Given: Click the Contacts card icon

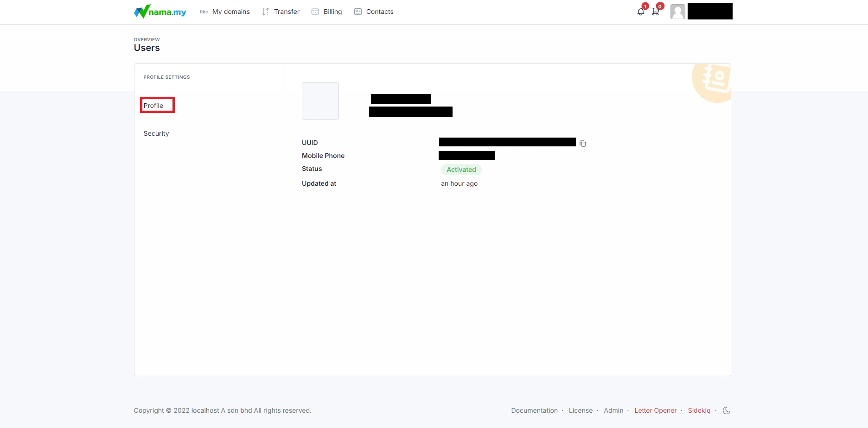Looking at the screenshot, I should [x=358, y=12].
